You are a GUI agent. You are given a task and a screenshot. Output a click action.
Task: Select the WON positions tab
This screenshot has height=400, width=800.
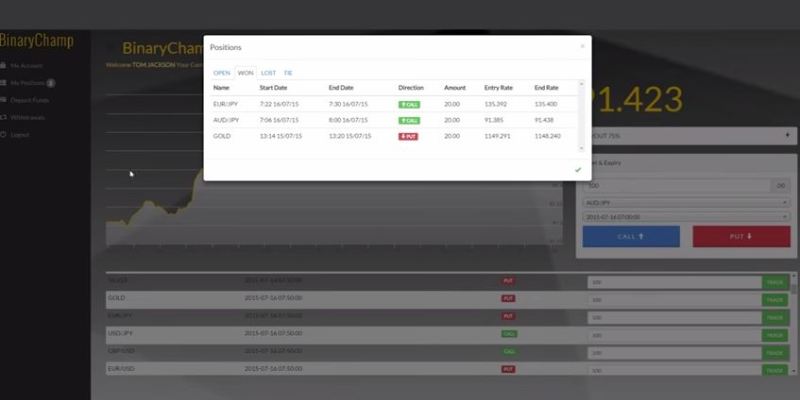tap(245, 73)
